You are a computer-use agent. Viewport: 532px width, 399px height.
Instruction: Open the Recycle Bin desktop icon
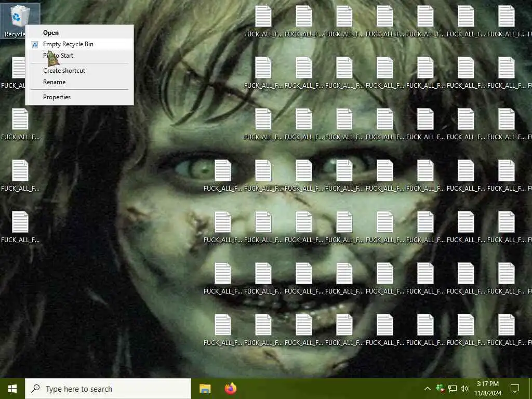point(20,20)
